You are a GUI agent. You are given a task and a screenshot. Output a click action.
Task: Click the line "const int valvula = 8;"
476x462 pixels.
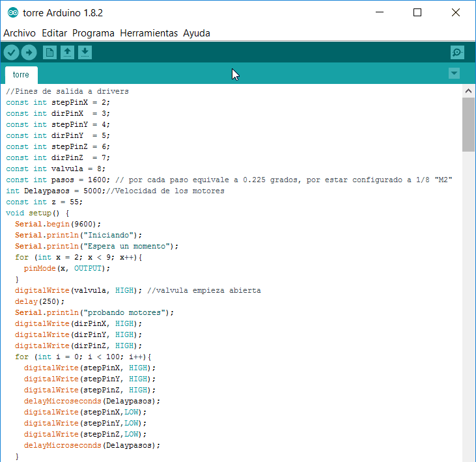pyautogui.click(x=55, y=169)
